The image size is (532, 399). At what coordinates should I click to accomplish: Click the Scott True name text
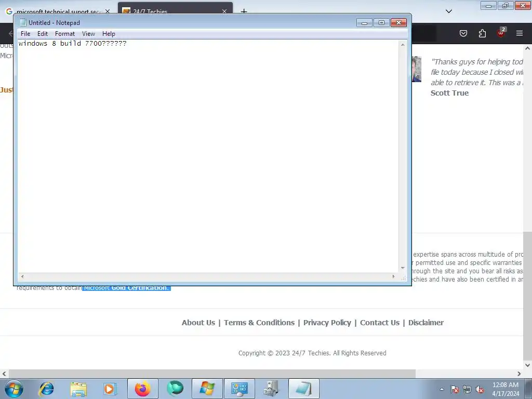(x=449, y=93)
